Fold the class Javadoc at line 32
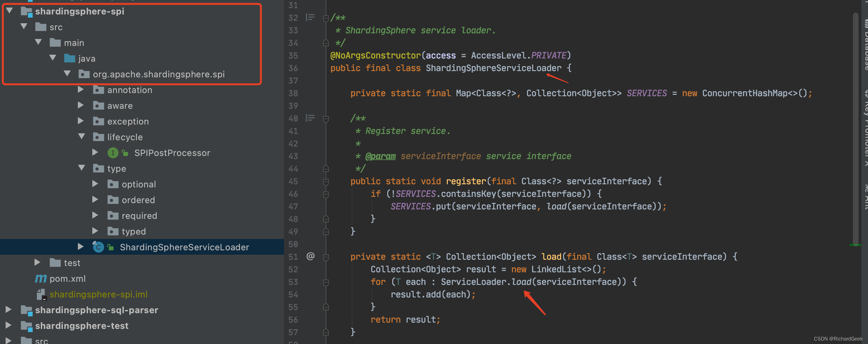Image resolution: width=868 pixels, height=344 pixels. click(326, 18)
